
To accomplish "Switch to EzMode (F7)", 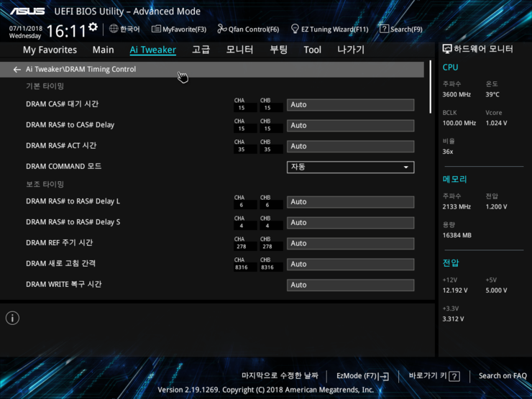I will click(x=362, y=376).
